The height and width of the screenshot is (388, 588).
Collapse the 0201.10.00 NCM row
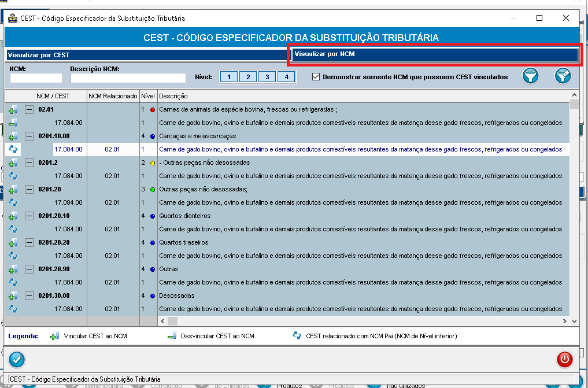29,136
